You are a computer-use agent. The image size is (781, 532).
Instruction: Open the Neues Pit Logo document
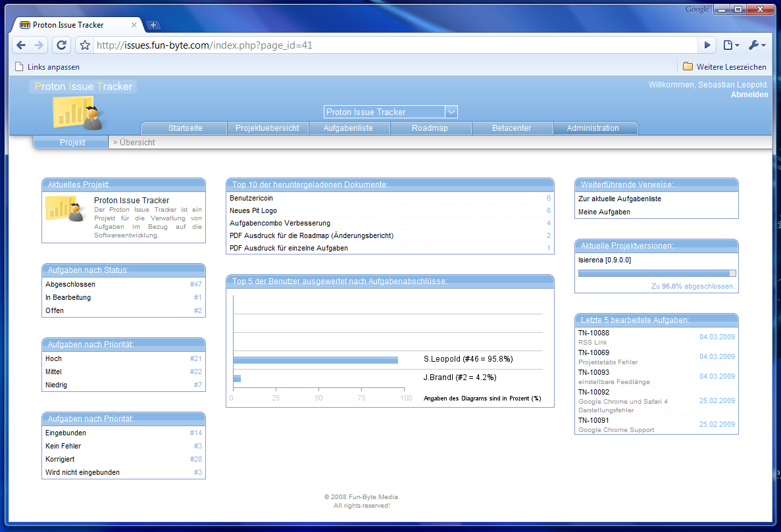click(x=390, y=210)
